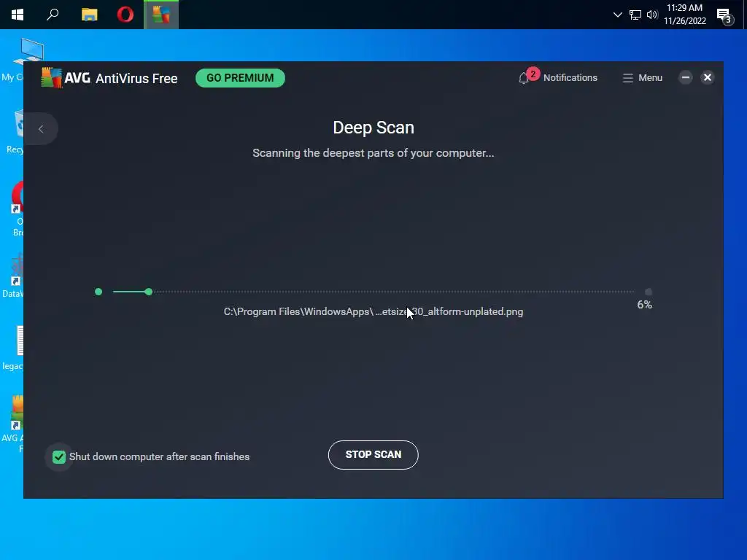Click the progress bar end dot
Viewport: 747px width, 560px height.
pyautogui.click(x=649, y=292)
